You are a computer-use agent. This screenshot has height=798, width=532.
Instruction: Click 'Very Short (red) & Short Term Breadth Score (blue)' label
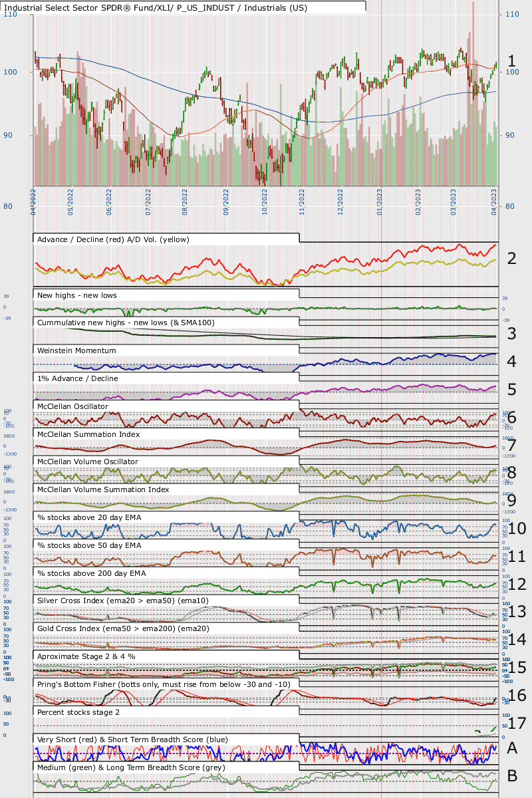132,739
